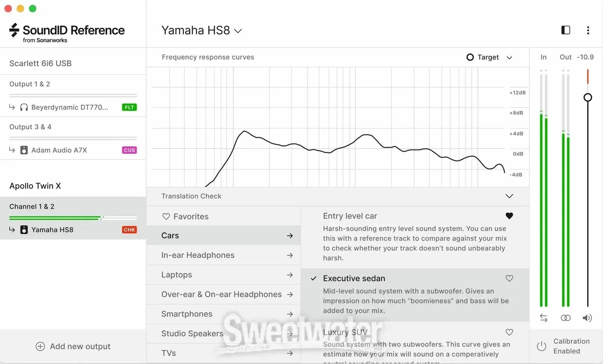Image resolution: width=603 pixels, height=364 pixels.
Task: Click the Yamaha HS8 speaker icon in sidebar
Action: [24, 230]
